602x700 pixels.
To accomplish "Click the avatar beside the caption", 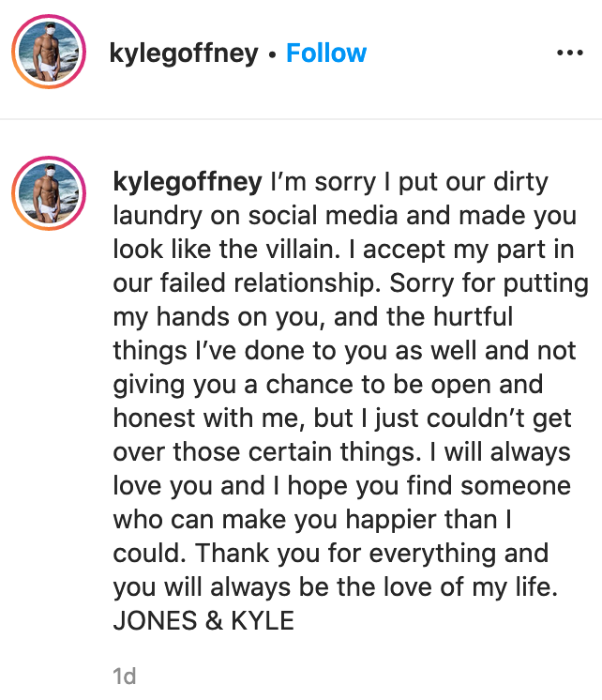I will [x=50, y=193].
